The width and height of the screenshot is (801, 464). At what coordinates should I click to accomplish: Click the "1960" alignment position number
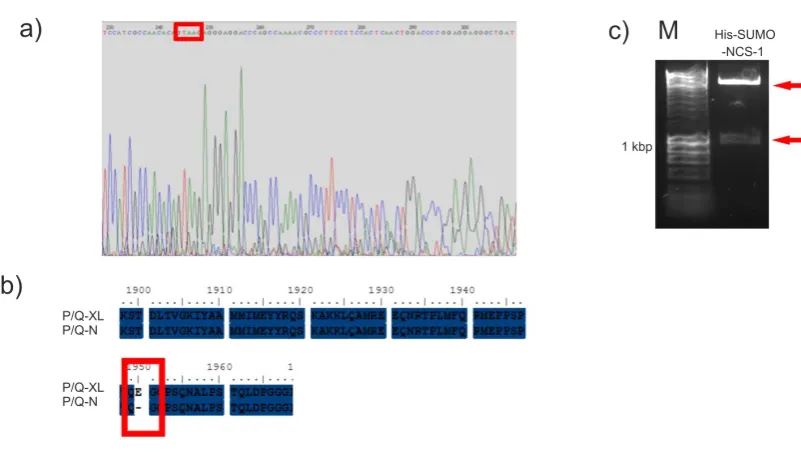219,367
